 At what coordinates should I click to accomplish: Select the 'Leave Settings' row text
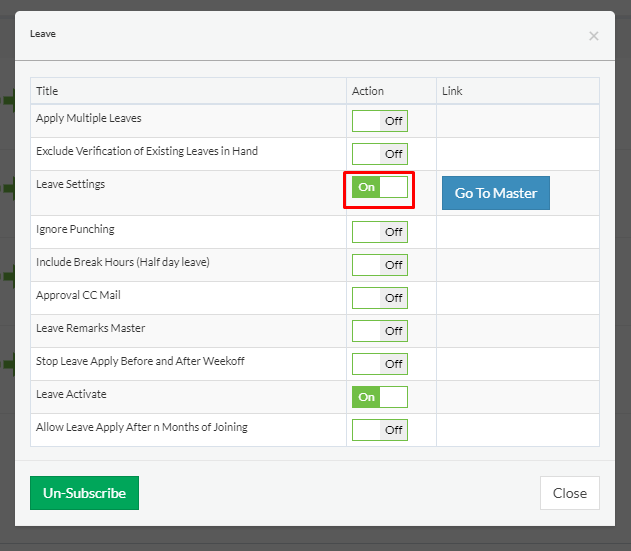coord(70,184)
